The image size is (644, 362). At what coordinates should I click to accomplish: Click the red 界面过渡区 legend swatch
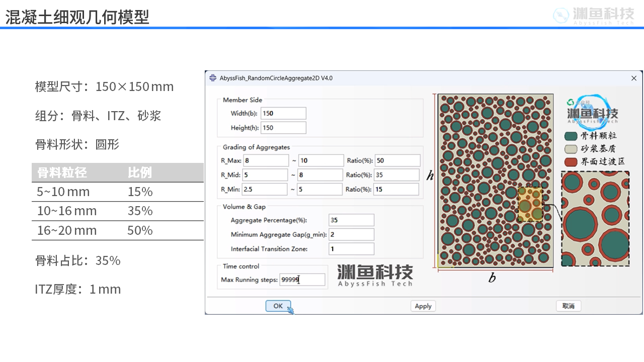[x=571, y=162]
